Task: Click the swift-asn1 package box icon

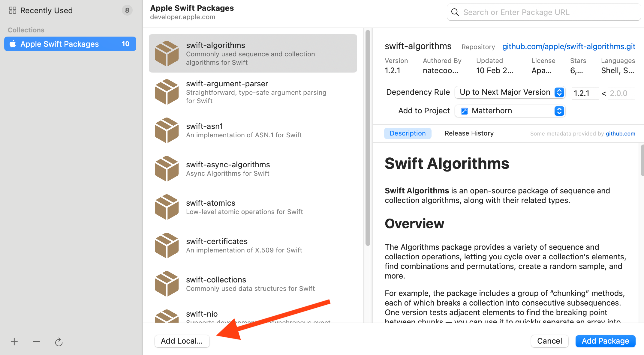Action: [167, 130]
